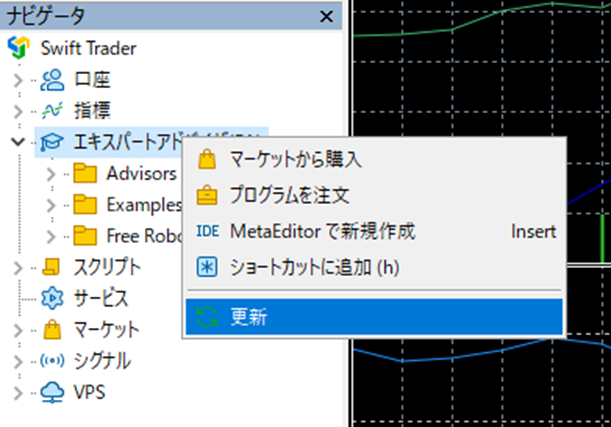Click the マーケット shopping bag icon
The image size is (611, 427).
pos(53,329)
